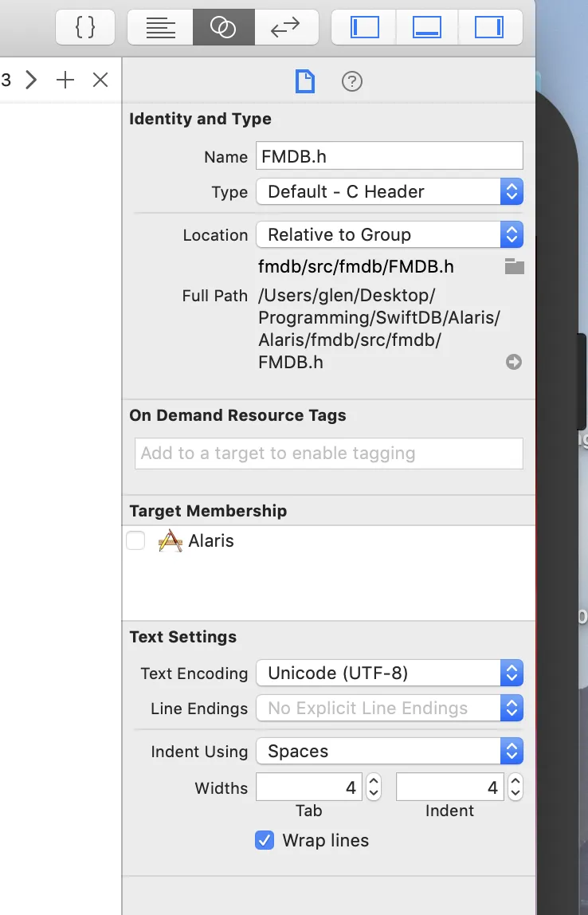Show the Assistant editor with overlapping circles
The height and width of the screenshot is (915, 588).
[x=223, y=27]
